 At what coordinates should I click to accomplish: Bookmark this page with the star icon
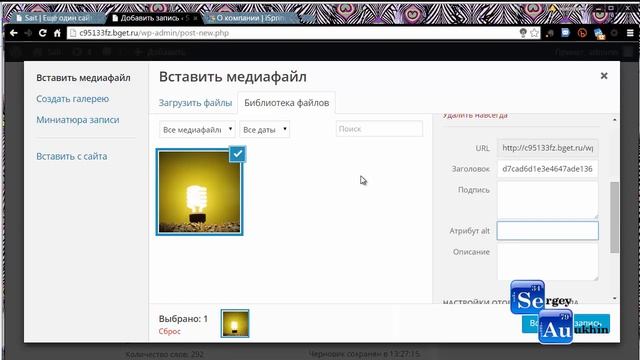[x=534, y=33]
